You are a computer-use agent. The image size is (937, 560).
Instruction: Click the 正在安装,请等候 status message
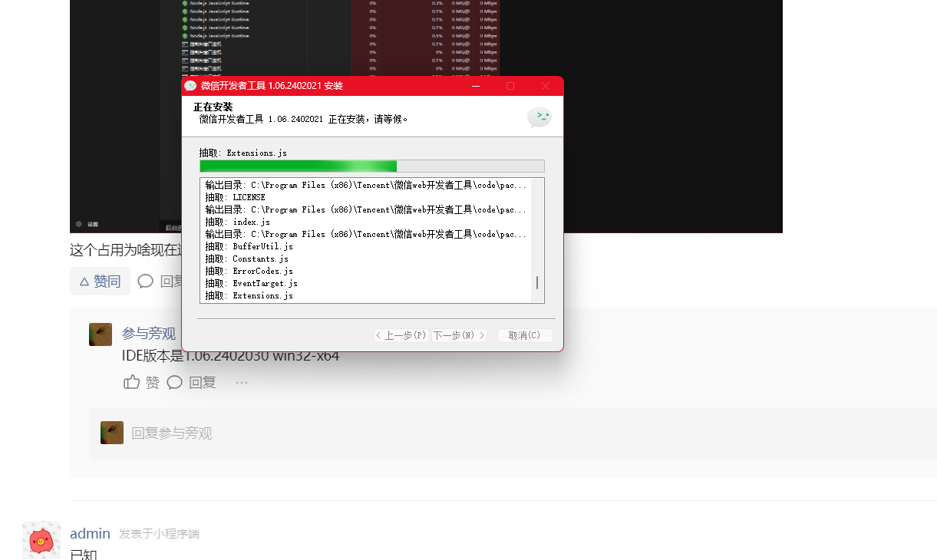[304, 119]
